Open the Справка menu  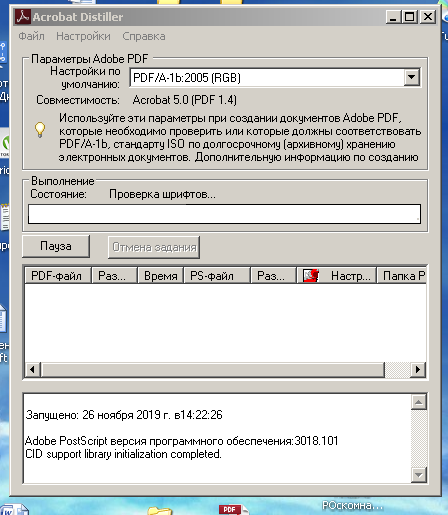(144, 36)
